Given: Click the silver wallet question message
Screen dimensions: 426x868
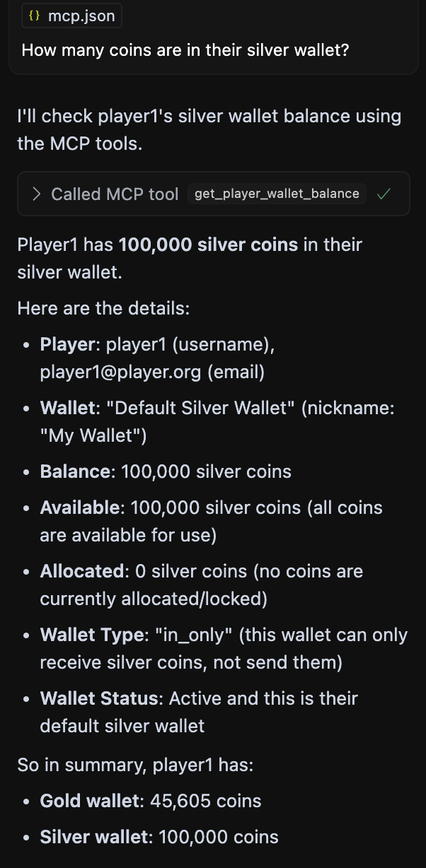Looking at the screenshot, I should pyautogui.click(x=185, y=50).
